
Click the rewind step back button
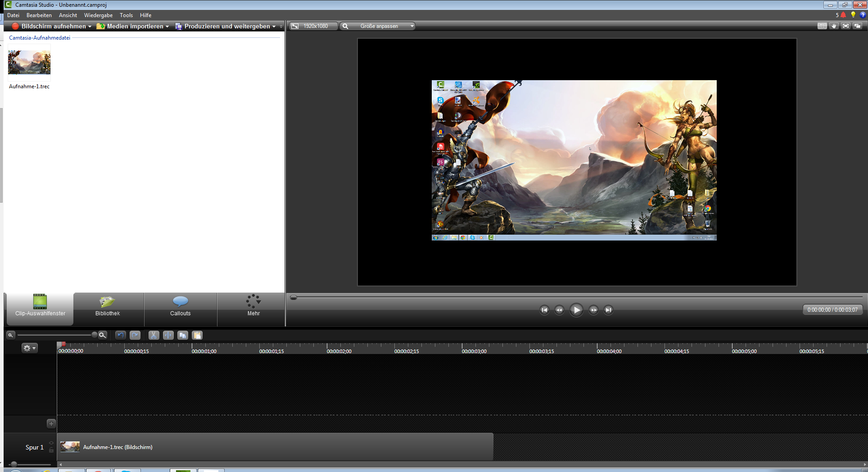click(x=559, y=310)
